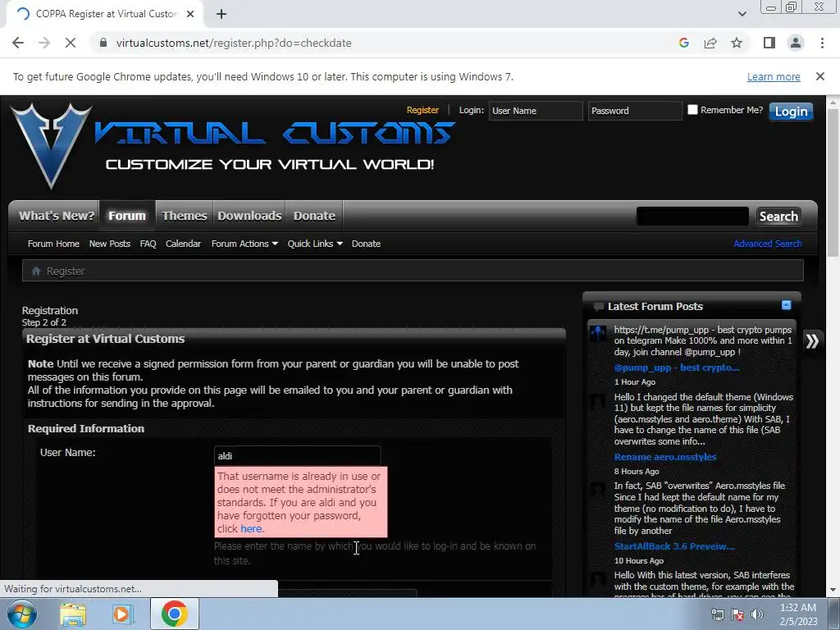Focus the Password login field
This screenshot has height=630, width=840.
point(635,111)
